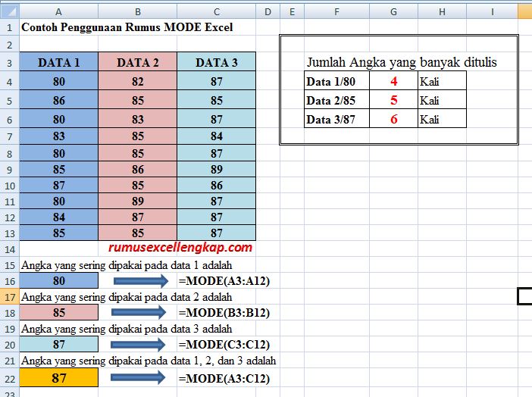Select column C header

[x=217, y=12]
